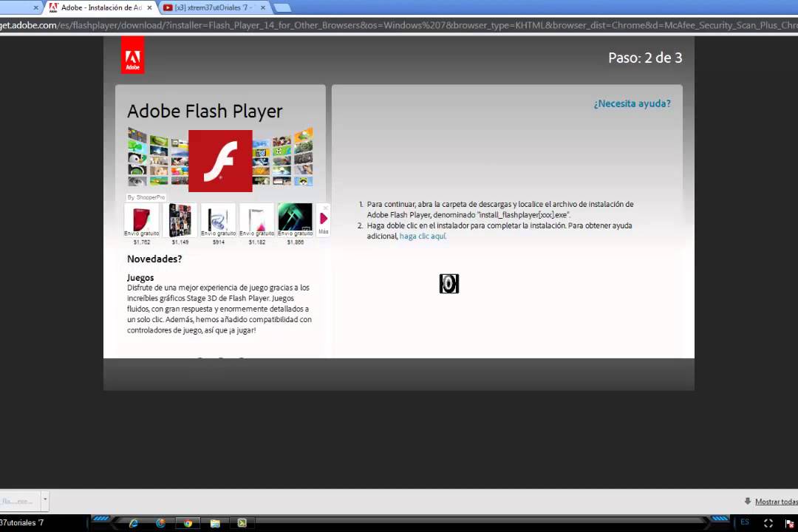Image resolution: width=798 pixels, height=532 pixels.
Task: Click the red Adobe logo
Action: click(132, 55)
